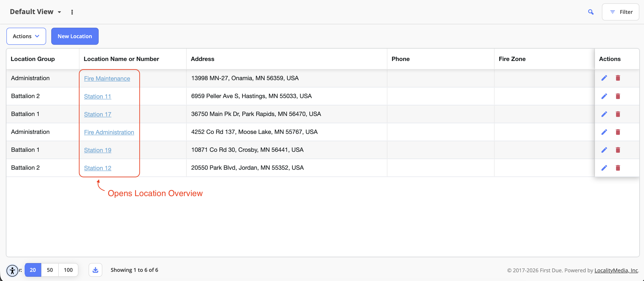Edit the Fire Maintenance location

(x=604, y=78)
